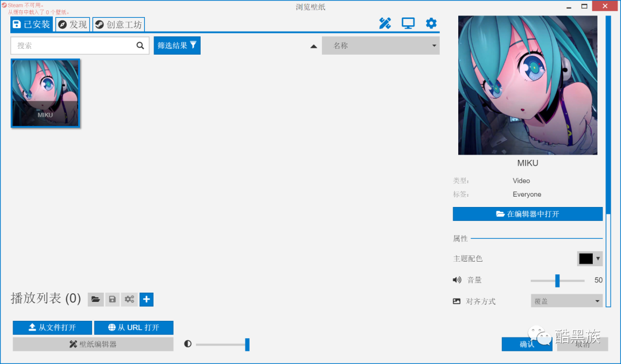621x364 pixels.
Task: Open 壁纸编辑器 wallpaper editor button
Action: 93,344
